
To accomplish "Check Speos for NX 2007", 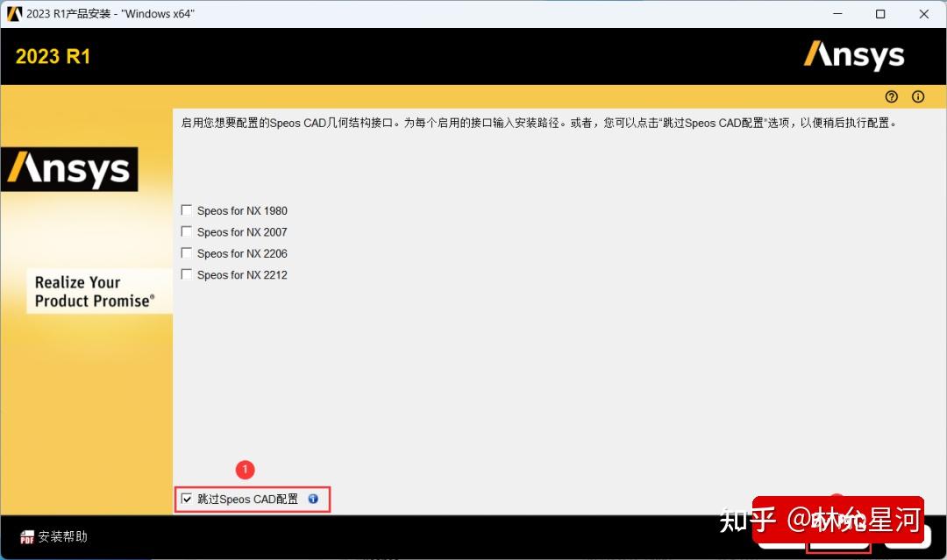I will click(x=187, y=230).
